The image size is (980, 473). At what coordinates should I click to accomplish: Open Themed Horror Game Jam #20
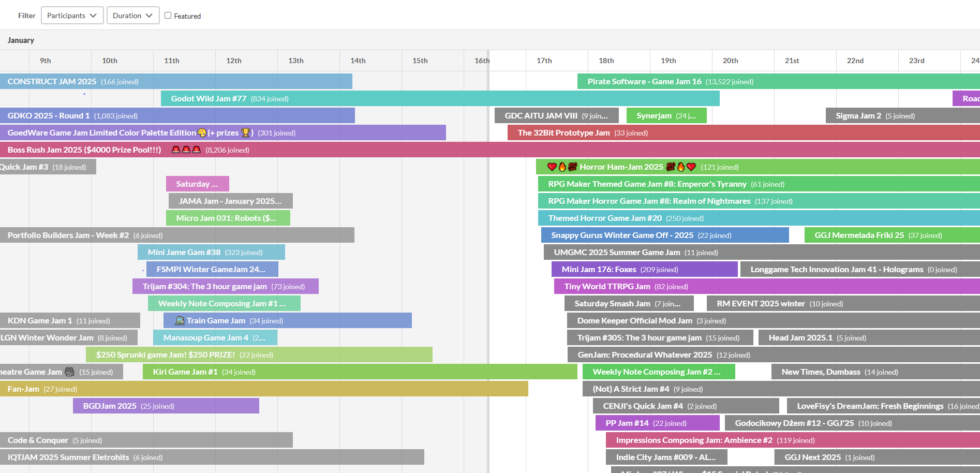(759, 218)
